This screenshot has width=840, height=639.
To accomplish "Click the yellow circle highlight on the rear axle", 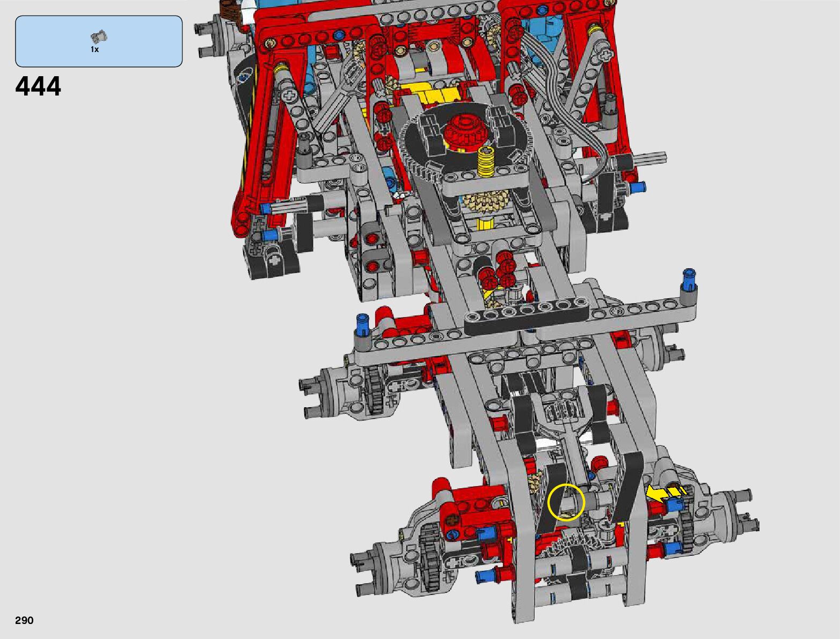I will click(566, 502).
